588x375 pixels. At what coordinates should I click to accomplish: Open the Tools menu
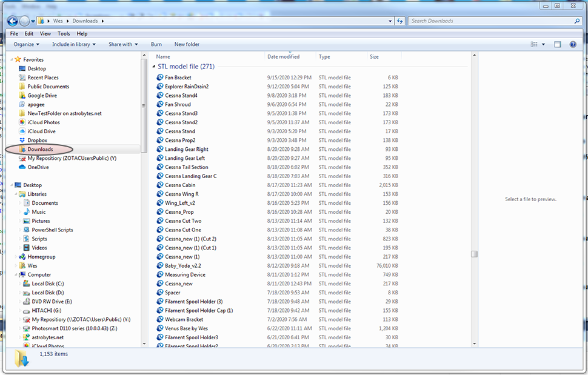pyautogui.click(x=64, y=34)
